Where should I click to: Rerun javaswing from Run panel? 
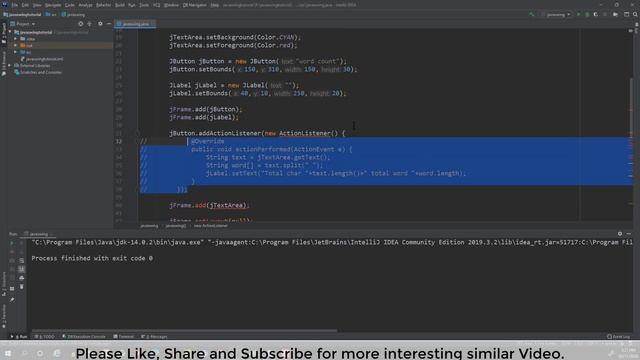click(12, 243)
